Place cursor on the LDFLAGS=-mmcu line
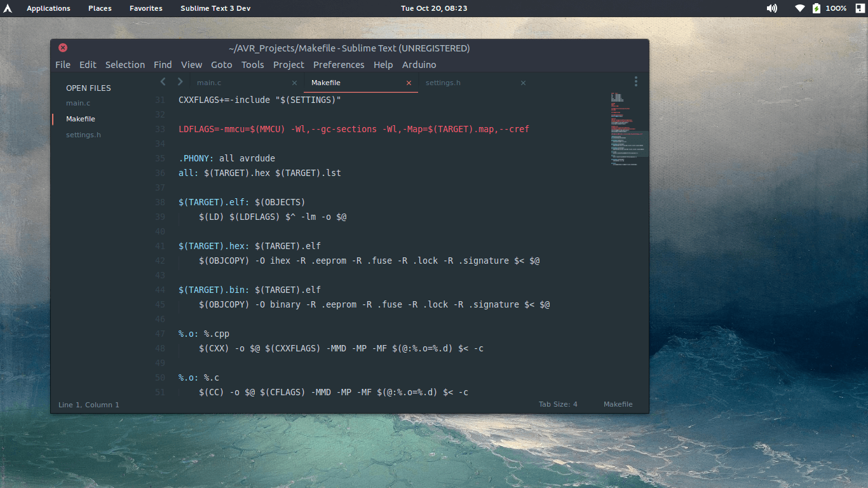 point(354,129)
